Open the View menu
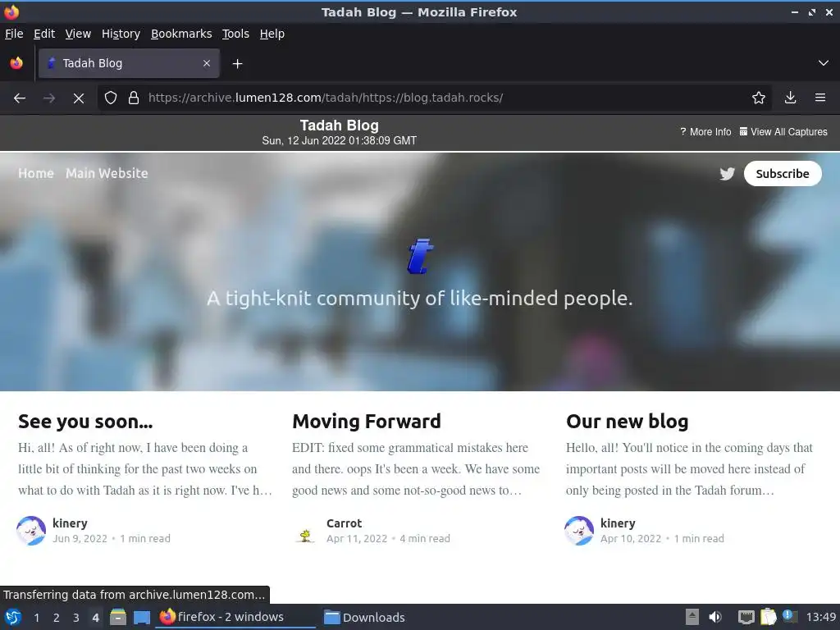This screenshot has height=630, width=840. click(x=78, y=34)
